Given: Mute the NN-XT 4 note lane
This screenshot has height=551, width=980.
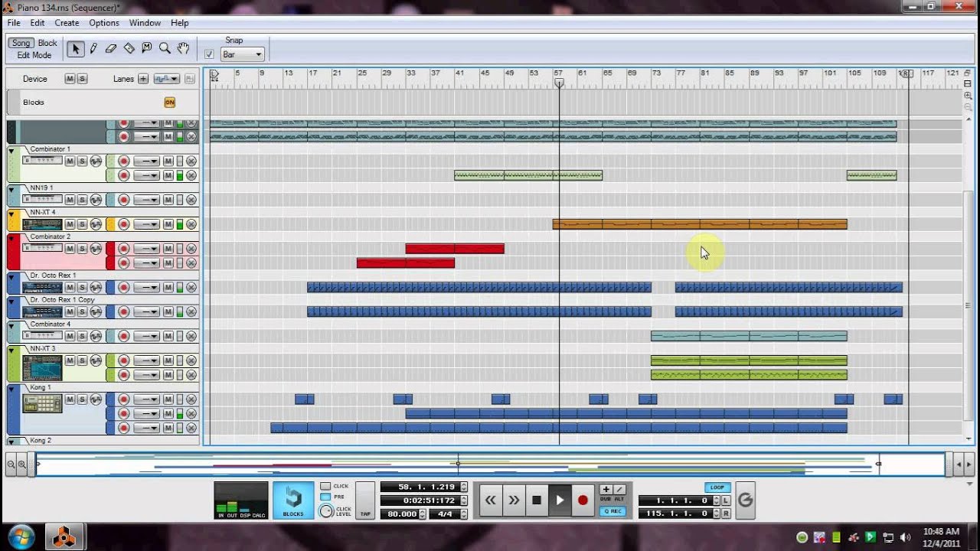Looking at the screenshot, I should pos(168,224).
